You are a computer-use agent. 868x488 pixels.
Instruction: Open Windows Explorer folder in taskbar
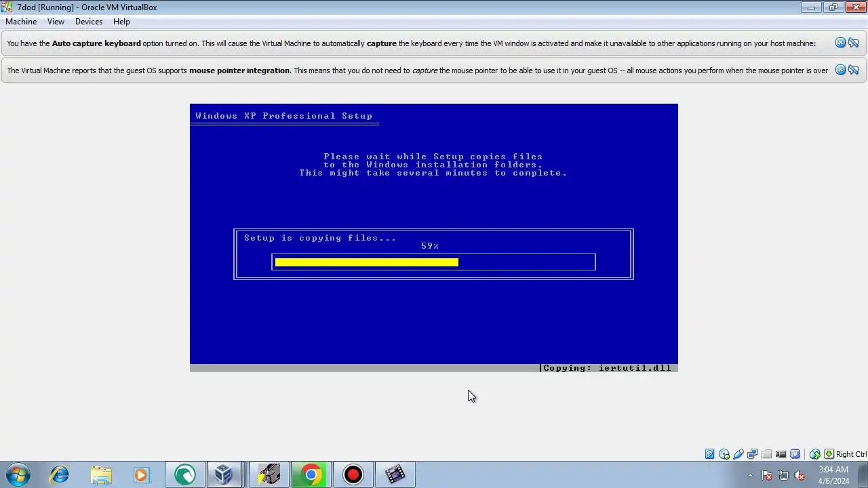click(100, 474)
